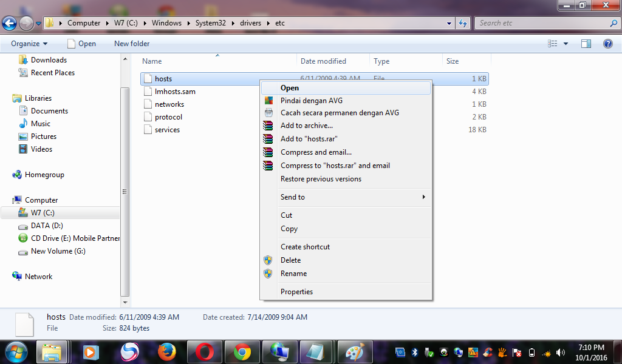Open recent pages dropdown beside Forward arrow
622x364 pixels.
(38, 24)
